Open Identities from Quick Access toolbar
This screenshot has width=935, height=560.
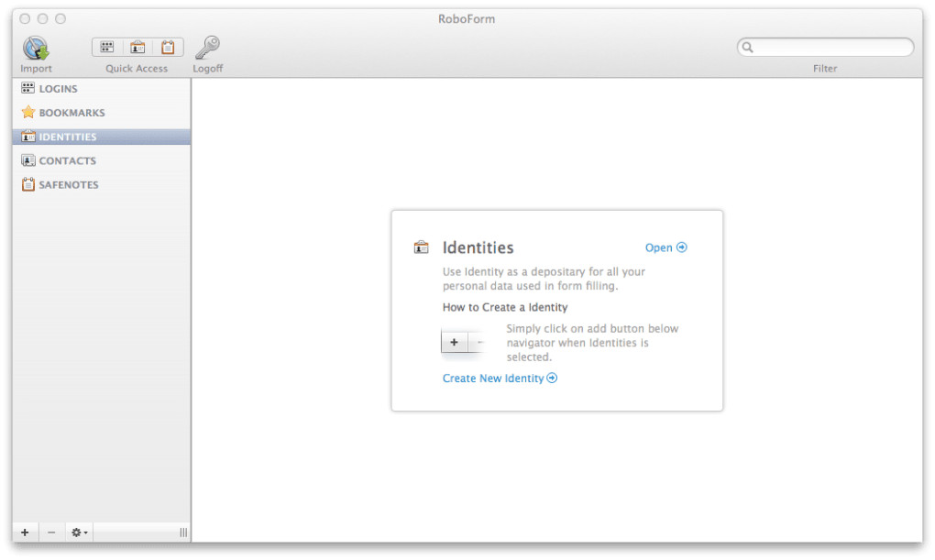137,47
